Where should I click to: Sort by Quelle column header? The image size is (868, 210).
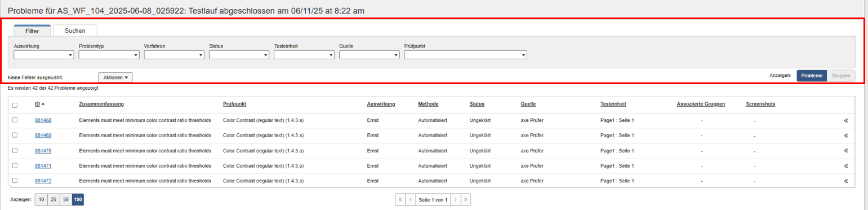click(x=528, y=104)
